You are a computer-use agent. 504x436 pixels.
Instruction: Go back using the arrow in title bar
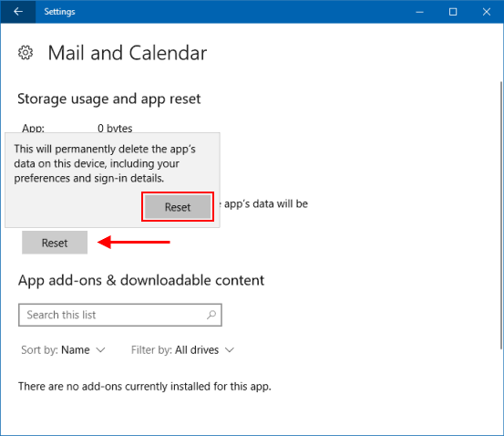(x=18, y=12)
